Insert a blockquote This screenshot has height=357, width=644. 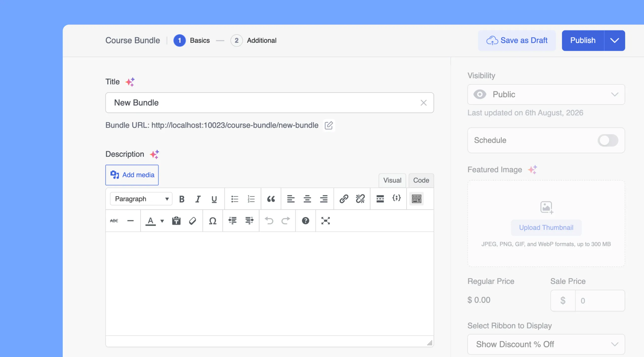pyautogui.click(x=271, y=199)
